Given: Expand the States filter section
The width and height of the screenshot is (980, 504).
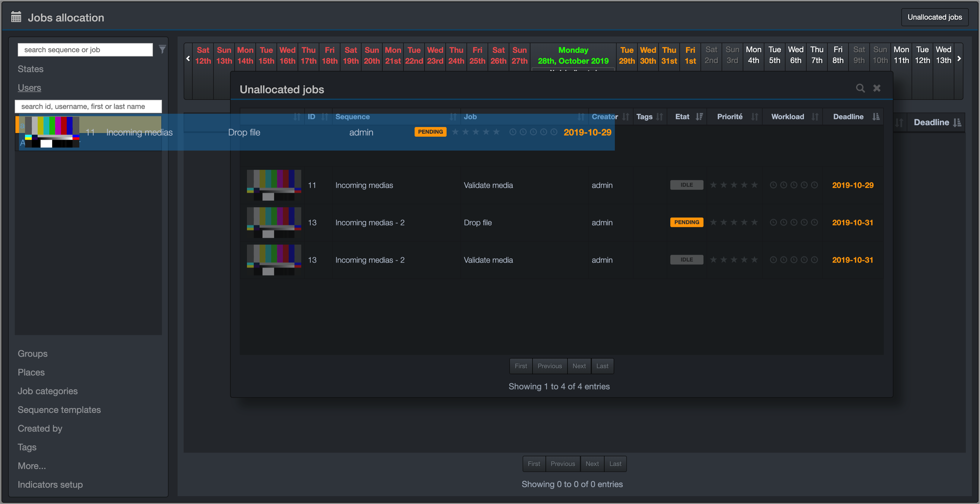Looking at the screenshot, I should pos(30,69).
